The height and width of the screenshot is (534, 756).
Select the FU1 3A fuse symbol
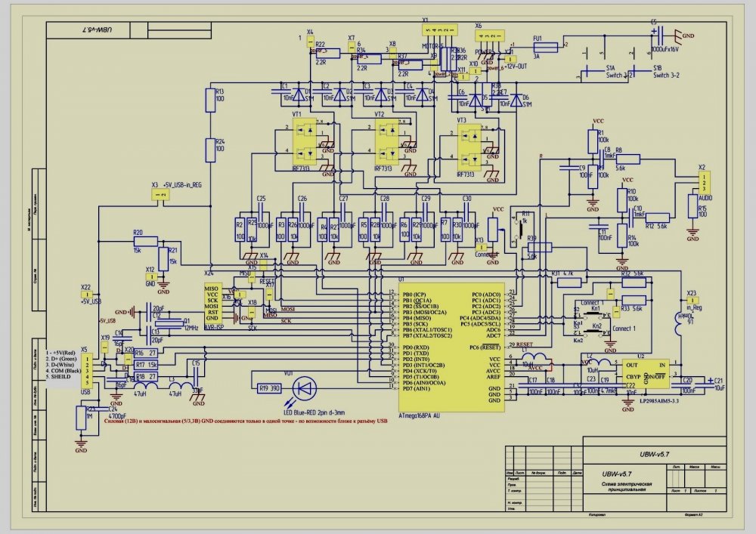545,47
